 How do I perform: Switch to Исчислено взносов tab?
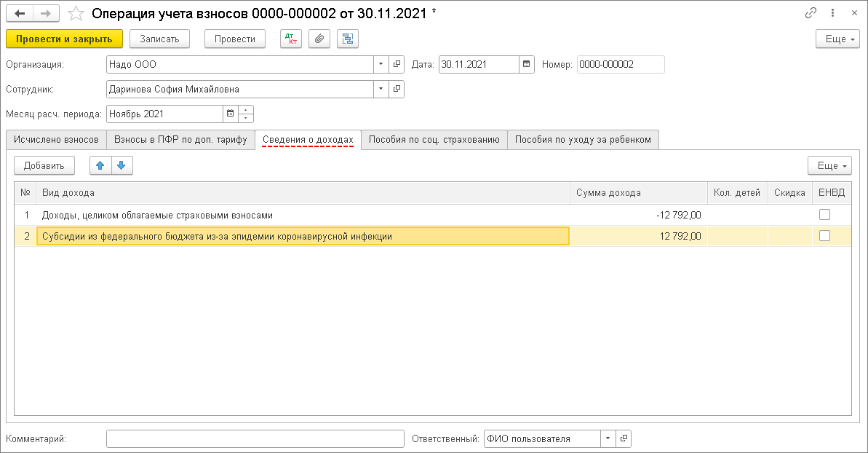point(56,140)
